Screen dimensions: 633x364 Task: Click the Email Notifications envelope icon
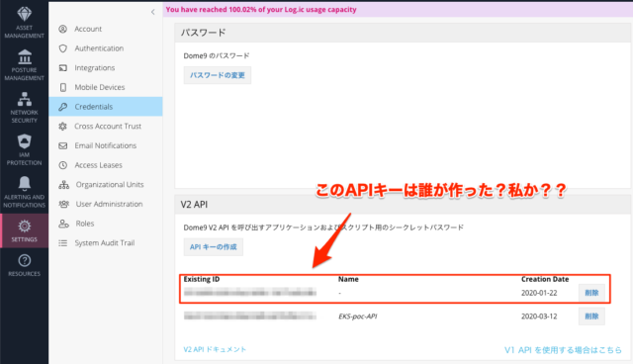[63, 145]
